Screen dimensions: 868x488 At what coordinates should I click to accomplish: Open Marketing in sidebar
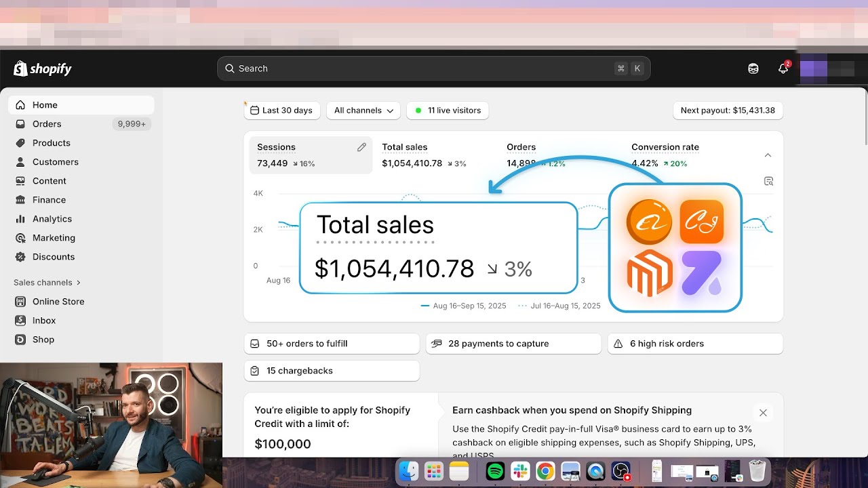tap(81, 238)
